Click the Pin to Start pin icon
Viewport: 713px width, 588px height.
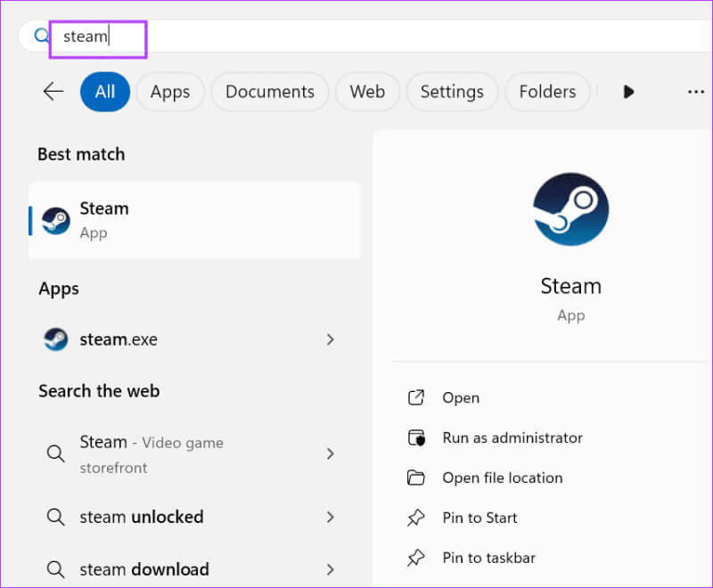416,518
